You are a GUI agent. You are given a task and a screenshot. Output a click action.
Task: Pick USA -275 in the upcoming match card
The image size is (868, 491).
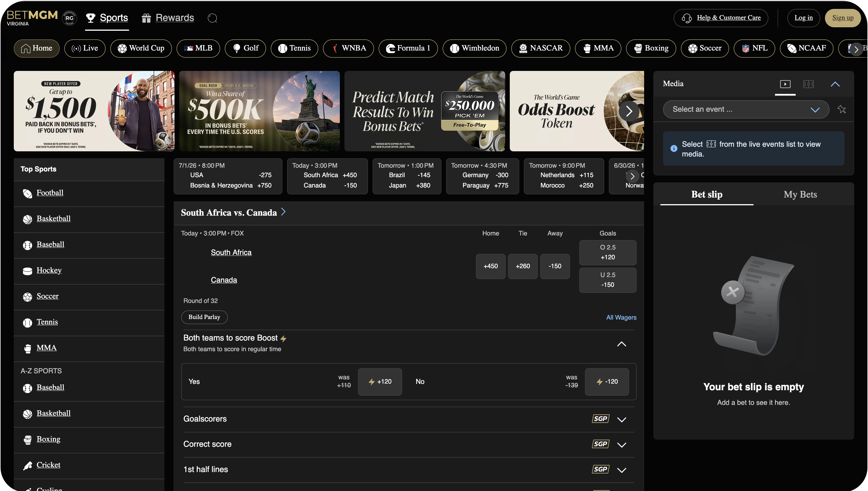[x=265, y=175]
